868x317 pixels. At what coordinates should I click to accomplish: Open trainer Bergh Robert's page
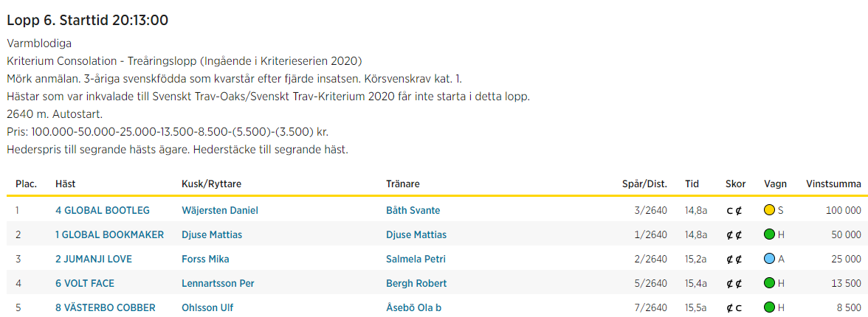416,283
